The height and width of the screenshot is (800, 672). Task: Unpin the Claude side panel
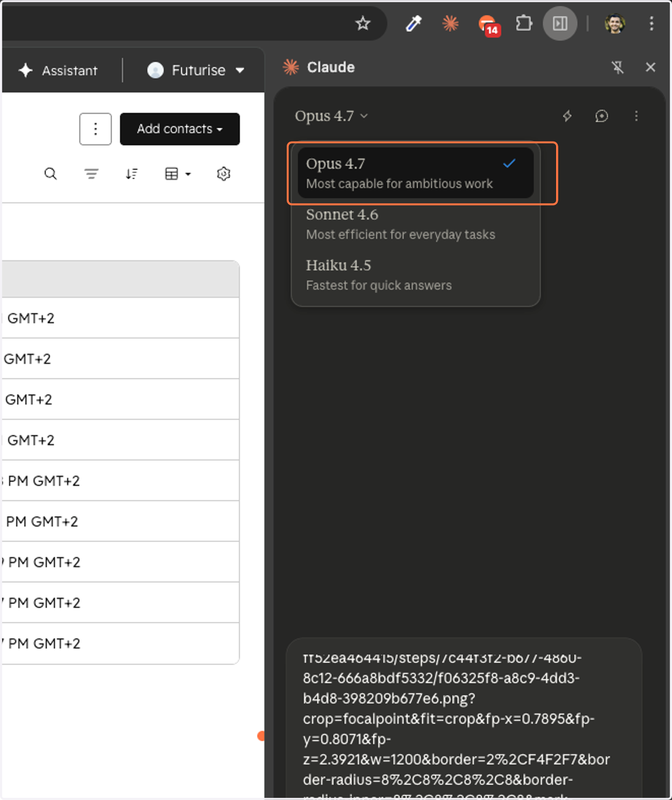(x=618, y=67)
